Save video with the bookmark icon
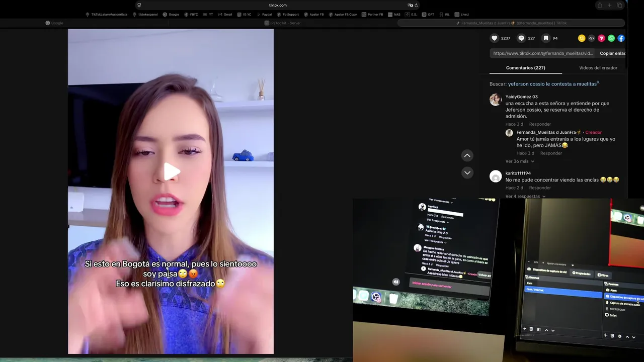Viewport: 644px width, 362px height. coord(546,38)
